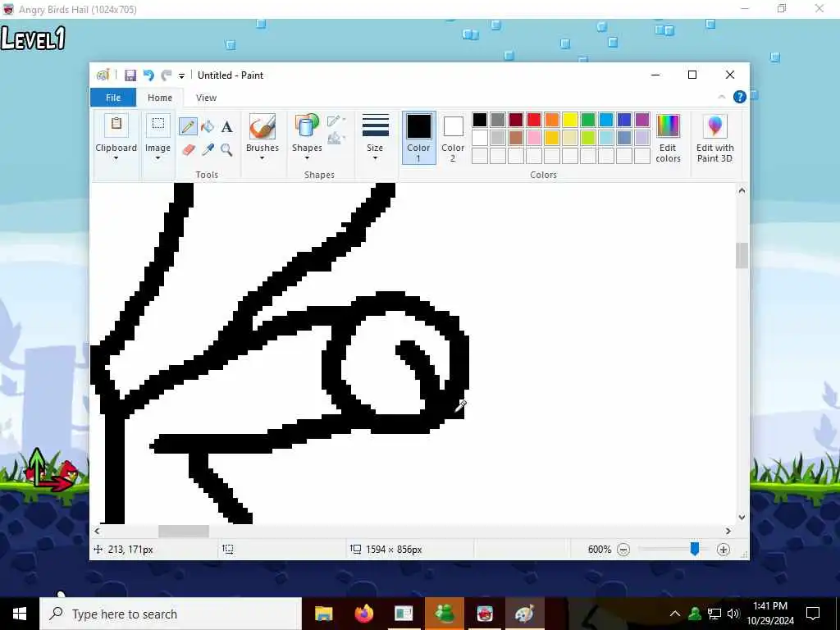Click the Windows Start button
Image resolution: width=840 pixels, height=630 pixels.
point(20,614)
